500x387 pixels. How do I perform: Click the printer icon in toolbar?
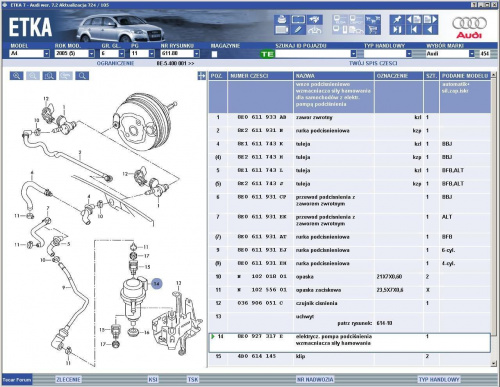click(x=282, y=19)
